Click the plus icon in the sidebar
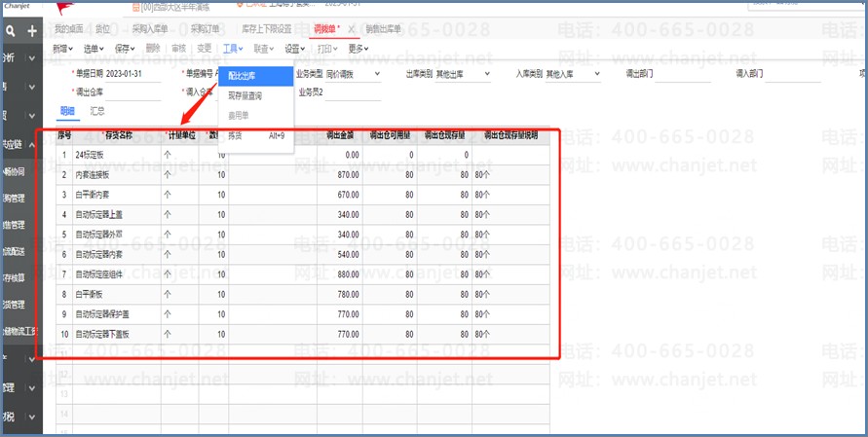868x437 pixels. click(x=32, y=31)
